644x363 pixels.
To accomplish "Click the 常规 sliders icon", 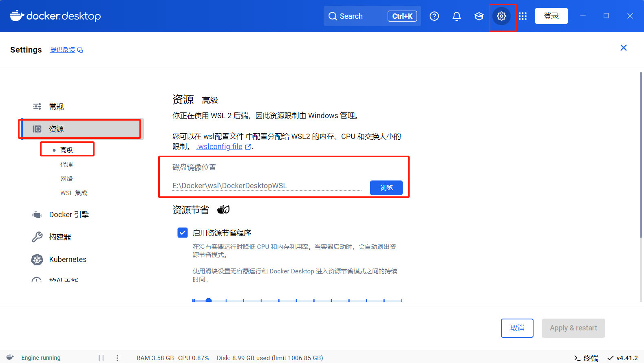I will click(x=37, y=106).
